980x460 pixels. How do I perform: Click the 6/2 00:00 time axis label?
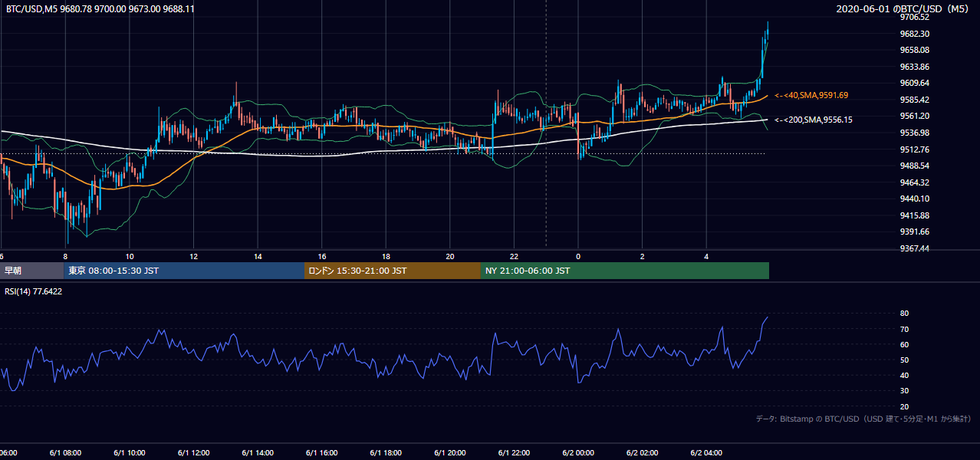[577, 452]
